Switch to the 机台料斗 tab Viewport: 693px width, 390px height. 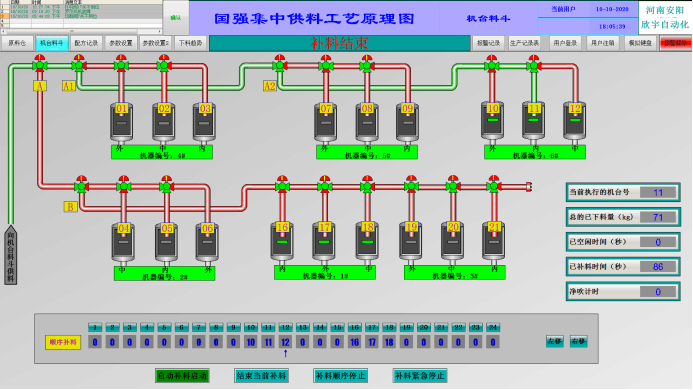[52, 43]
